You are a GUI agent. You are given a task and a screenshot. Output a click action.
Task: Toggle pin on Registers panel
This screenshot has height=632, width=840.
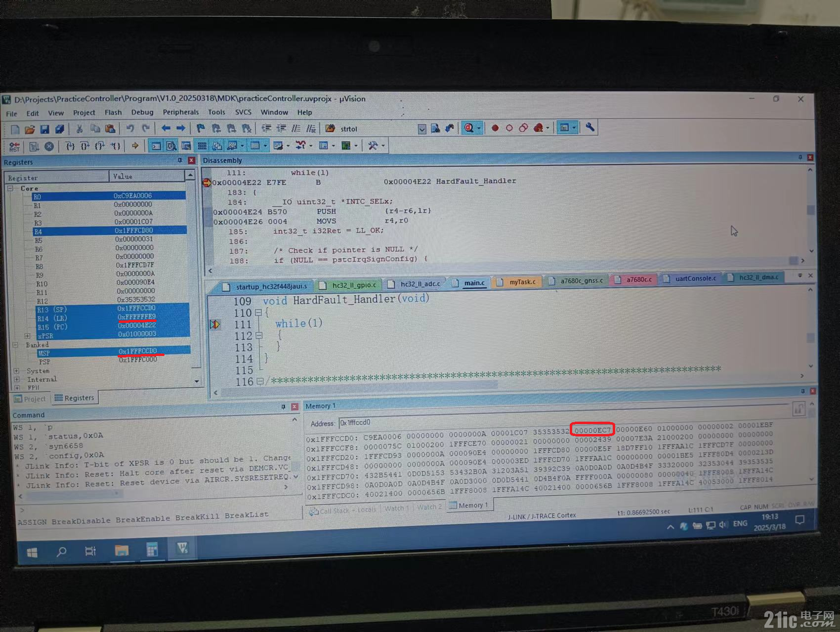coord(180,160)
